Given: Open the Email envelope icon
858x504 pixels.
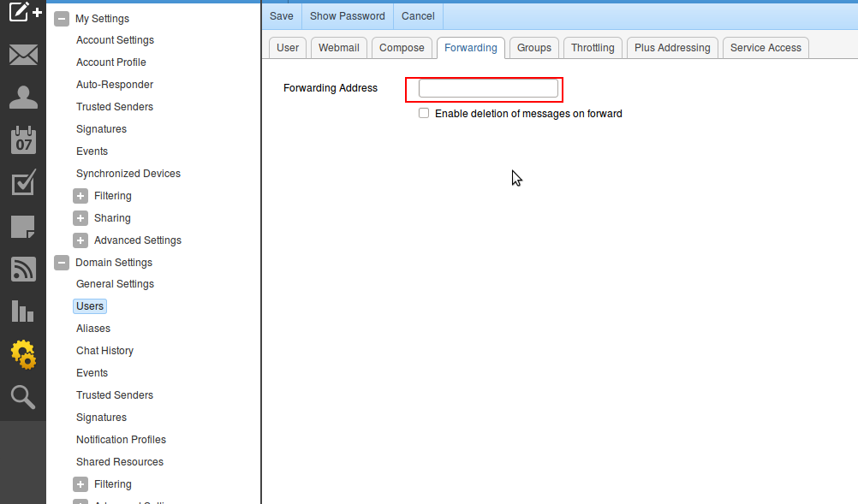Looking at the screenshot, I should point(23,55).
